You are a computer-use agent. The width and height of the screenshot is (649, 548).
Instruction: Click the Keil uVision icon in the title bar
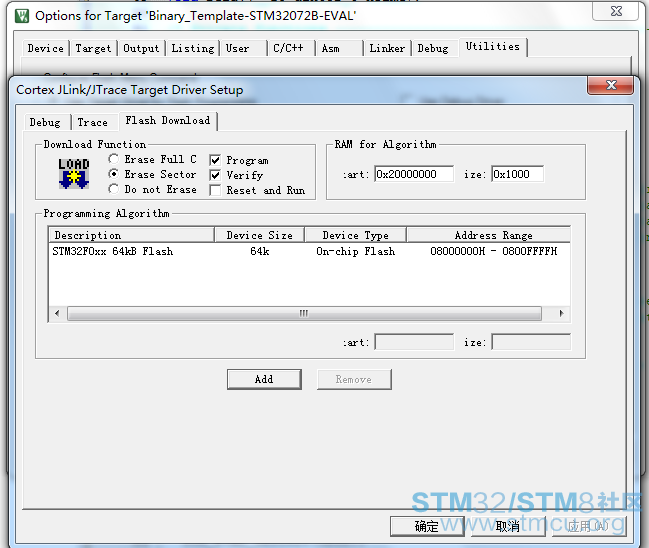22,16
